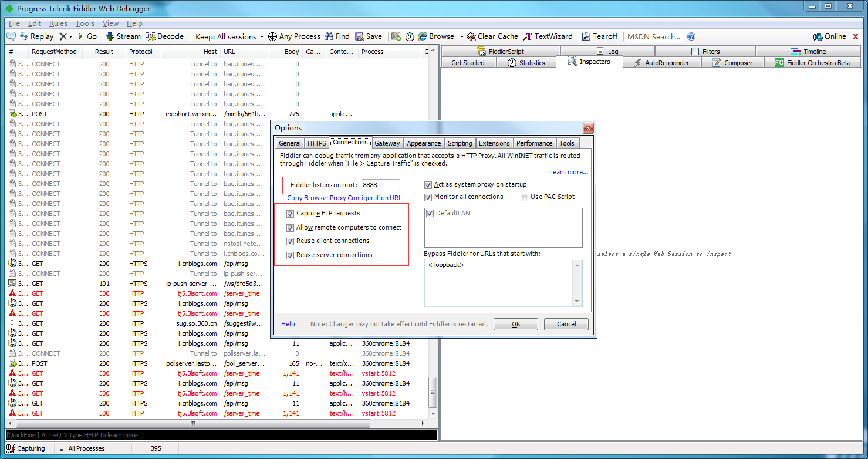The height and width of the screenshot is (459, 868).
Task: Click the camera screenshot icon
Action: pyautogui.click(x=396, y=36)
